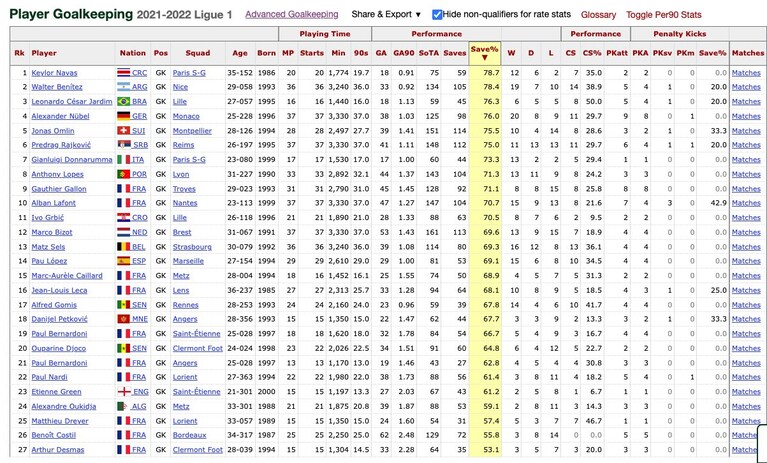Sort table by GA90 column header
Screen dimensions: 767x463
404,53
